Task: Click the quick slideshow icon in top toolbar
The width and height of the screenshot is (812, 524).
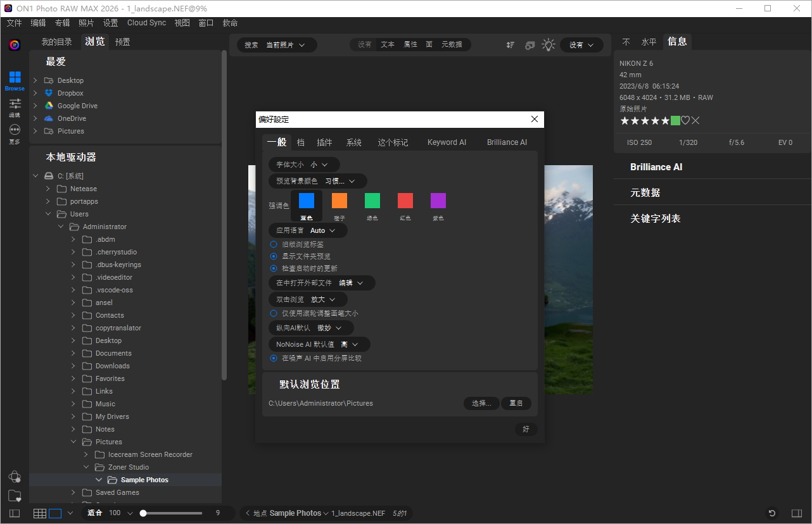Action: point(530,44)
